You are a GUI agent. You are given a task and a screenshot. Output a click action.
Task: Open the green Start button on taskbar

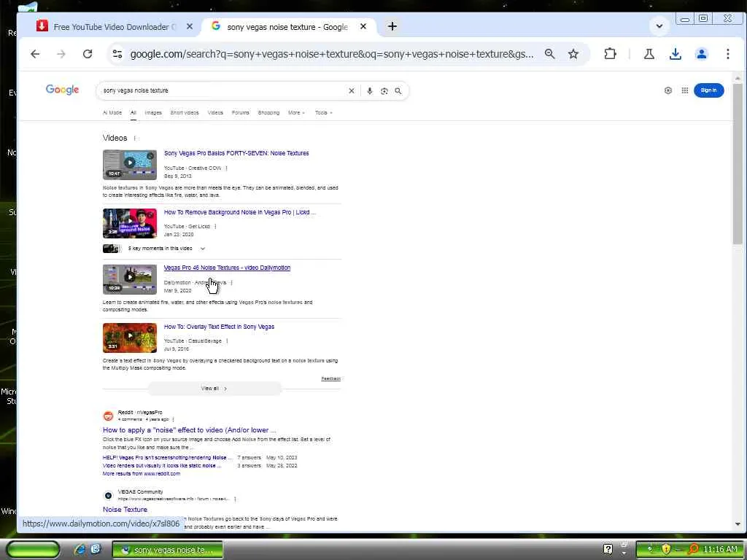pyautogui.click(x=33, y=550)
